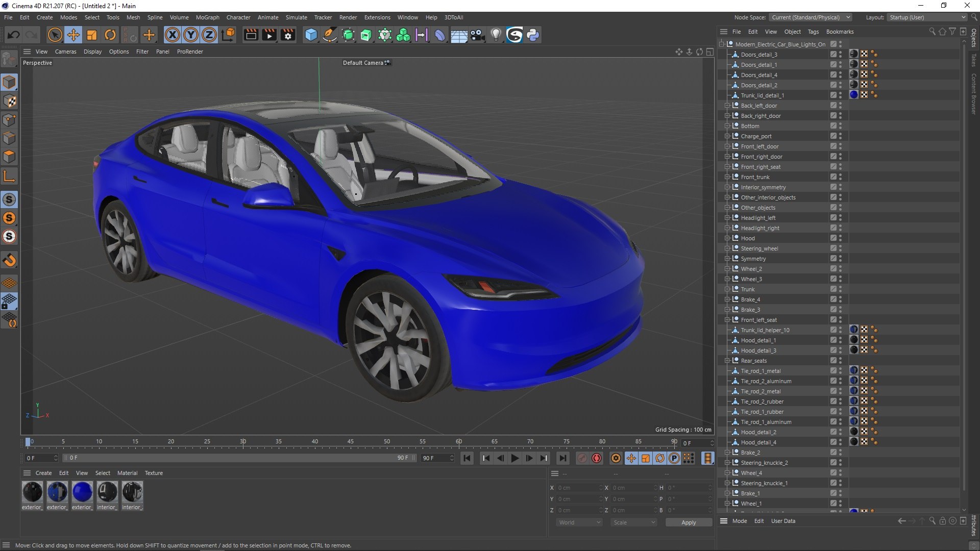Open Object Manager Tags menu
This screenshot has height=551, width=980.
click(813, 32)
